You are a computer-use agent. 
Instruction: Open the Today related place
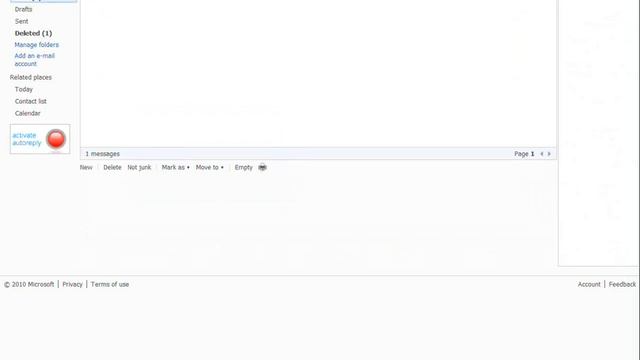pos(24,89)
